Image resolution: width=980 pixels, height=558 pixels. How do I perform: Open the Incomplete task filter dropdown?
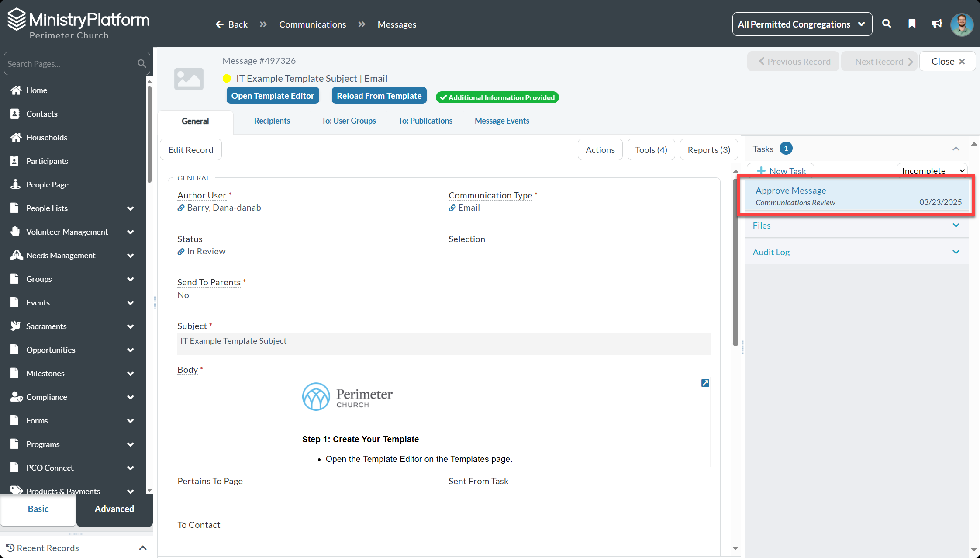click(x=932, y=170)
